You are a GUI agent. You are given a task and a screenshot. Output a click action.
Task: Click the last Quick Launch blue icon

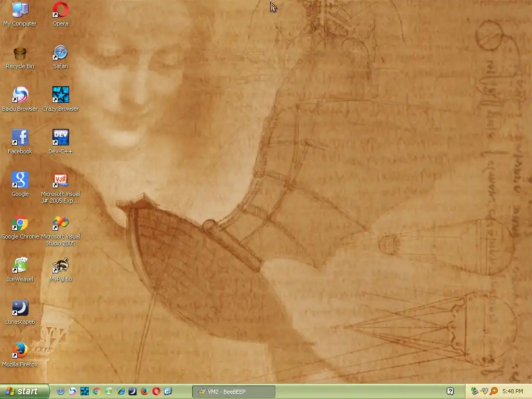pyautogui.click(x=168, y=392)
